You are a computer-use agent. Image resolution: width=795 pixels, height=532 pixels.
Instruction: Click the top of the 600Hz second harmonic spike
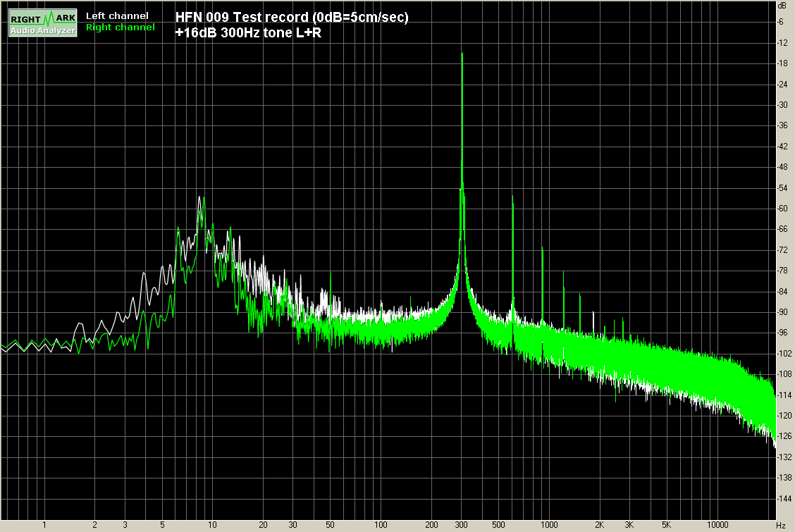[512, 196]
